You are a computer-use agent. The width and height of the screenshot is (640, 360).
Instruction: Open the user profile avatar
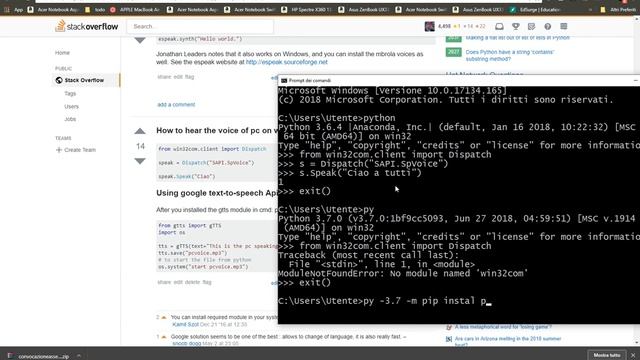point(429,26)
